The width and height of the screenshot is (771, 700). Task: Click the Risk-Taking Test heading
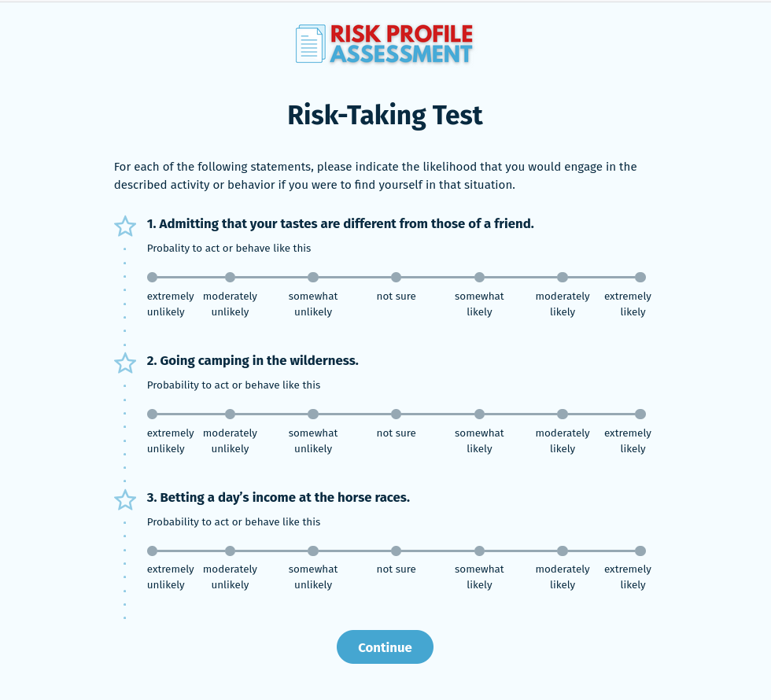point(385,115)
